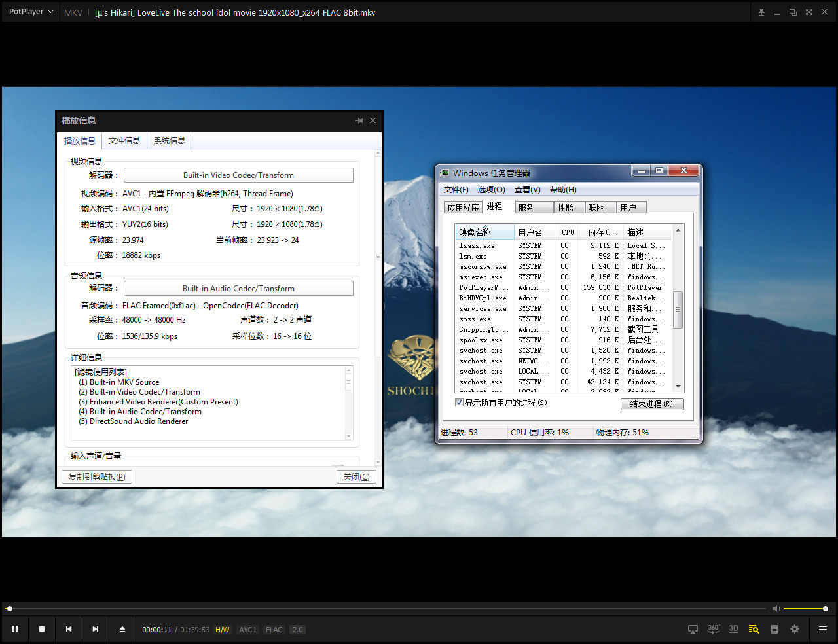Sort processes by 描述 column header

tap(648, 232)
